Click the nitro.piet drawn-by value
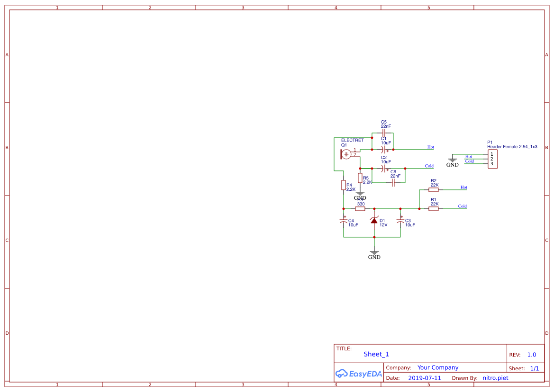The height and width of the screenshot is (392, 554). [495, 378]
